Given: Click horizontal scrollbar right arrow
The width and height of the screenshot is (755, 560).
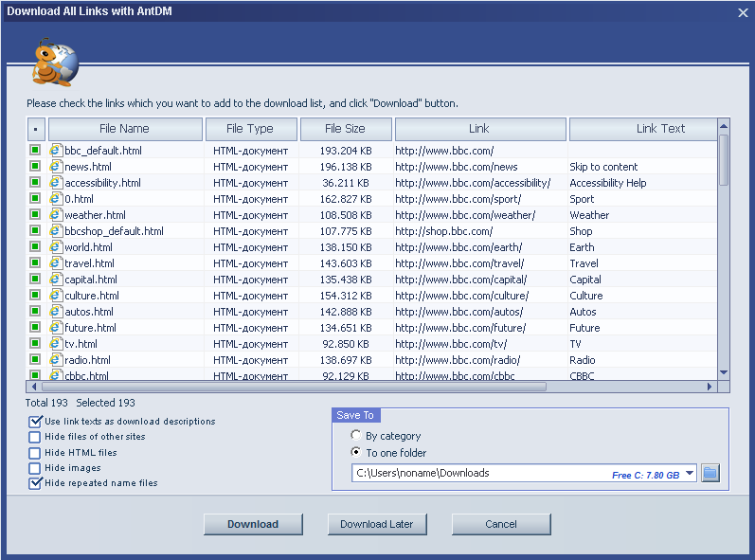Looking at the screenshot, I should [x=710, y=387].
